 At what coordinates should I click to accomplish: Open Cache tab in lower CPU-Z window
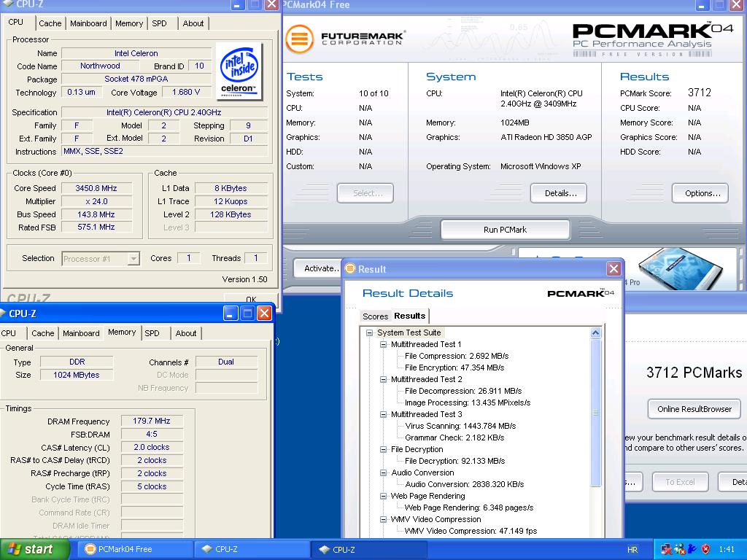43,333
